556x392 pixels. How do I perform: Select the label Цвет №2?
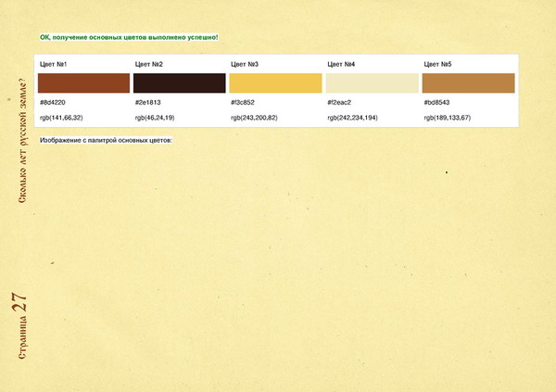(149, 64)
